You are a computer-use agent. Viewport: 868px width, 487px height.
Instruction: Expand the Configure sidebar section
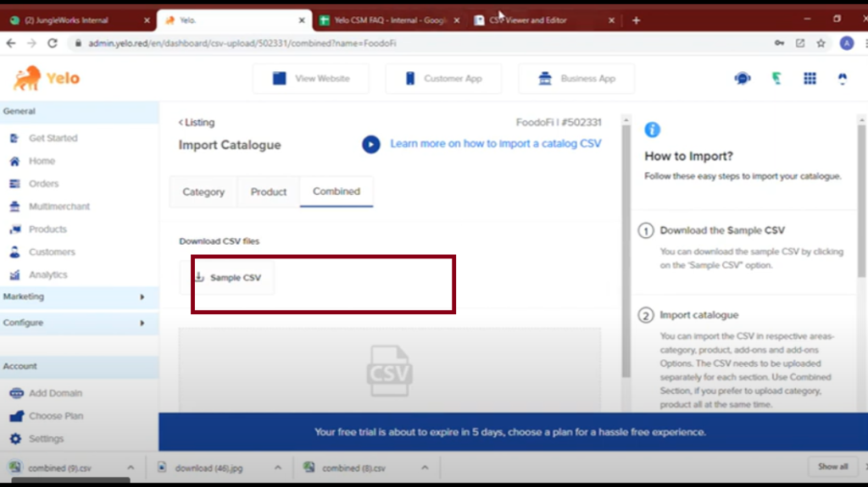[142, 323]
